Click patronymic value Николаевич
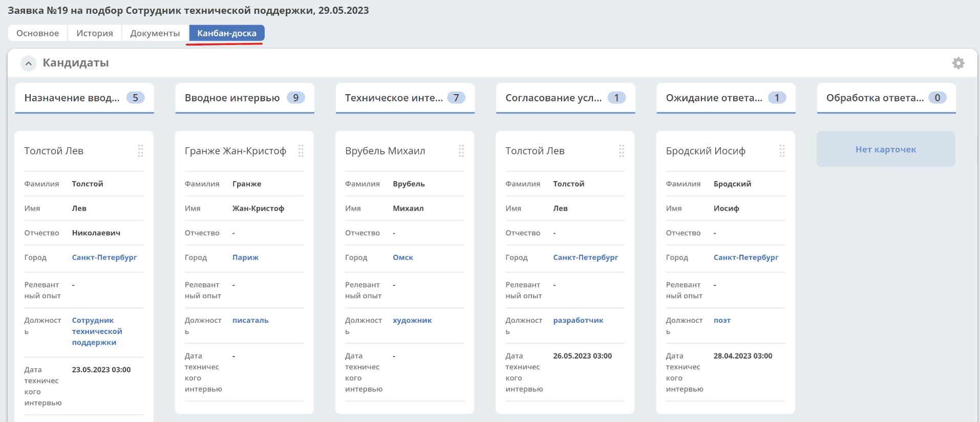Image resolution: width=980 pixels, height=422 pixels. 96,233
